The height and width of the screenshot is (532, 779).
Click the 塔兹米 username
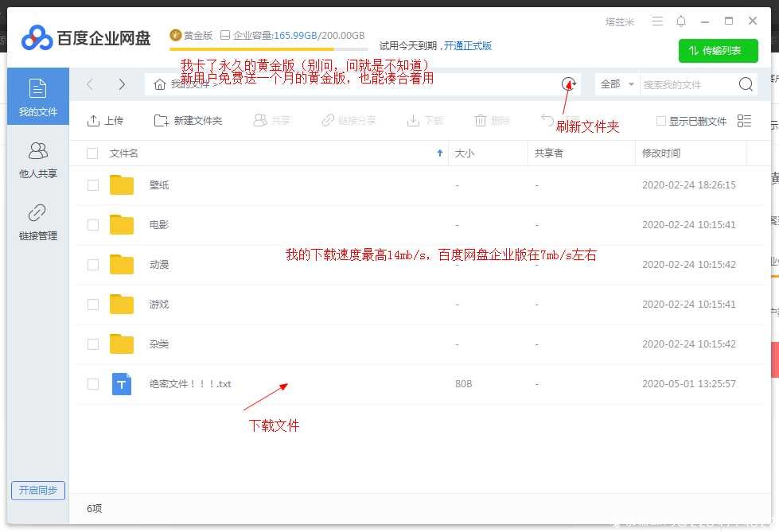[x=620, y=21]
